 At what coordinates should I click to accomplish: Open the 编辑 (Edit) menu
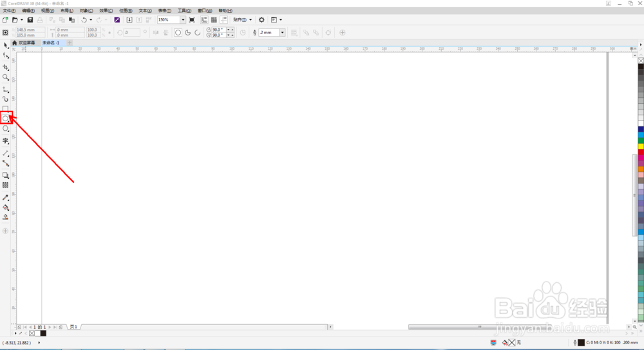(28, 11)
